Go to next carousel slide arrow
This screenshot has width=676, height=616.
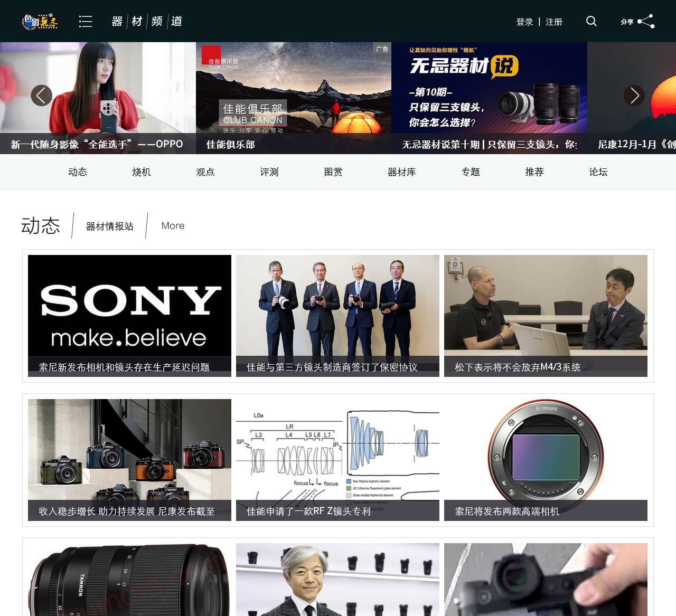[x=634, y=96]
